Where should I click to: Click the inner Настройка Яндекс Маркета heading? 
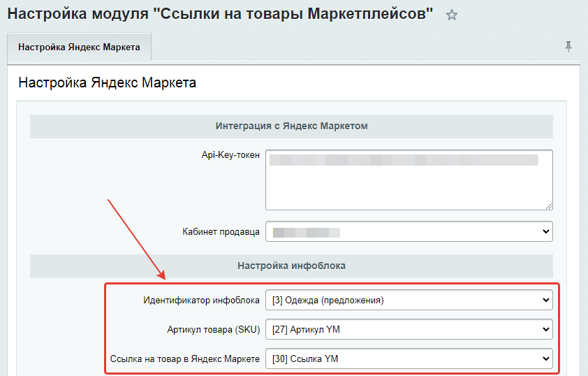point(108,82)
